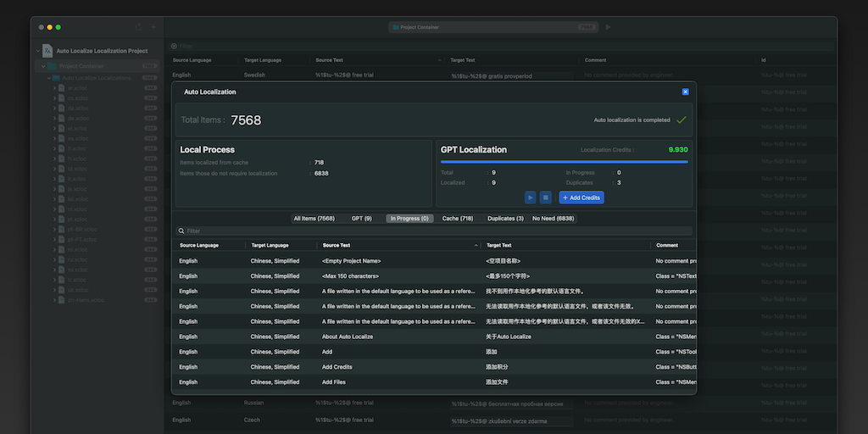Stop GPT localization with stop button

coord(546,198)
